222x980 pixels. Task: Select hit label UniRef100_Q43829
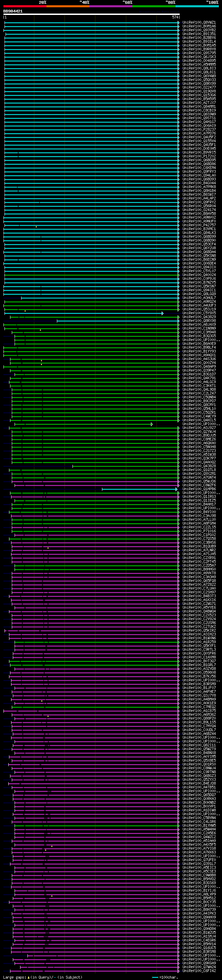(x=199, y=317)
